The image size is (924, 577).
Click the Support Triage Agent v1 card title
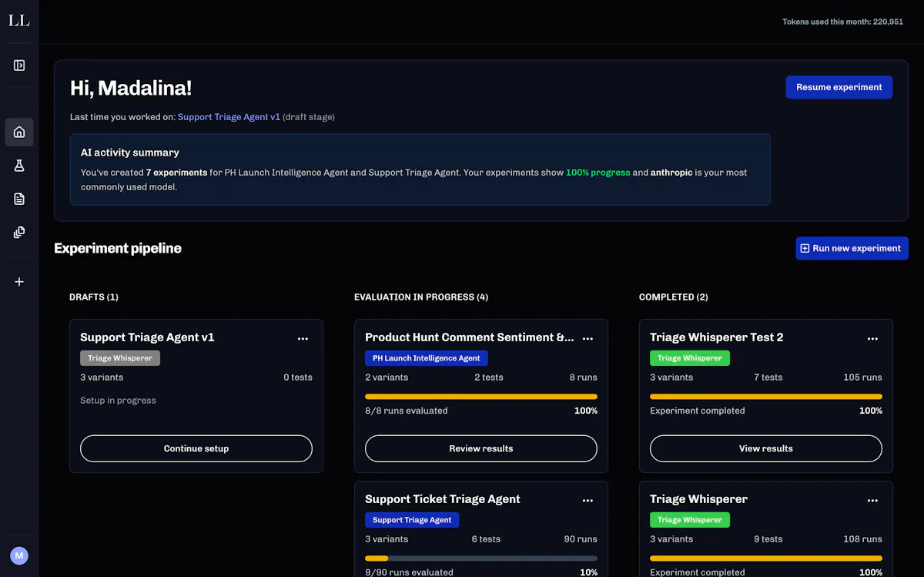[x=147, y=337]
